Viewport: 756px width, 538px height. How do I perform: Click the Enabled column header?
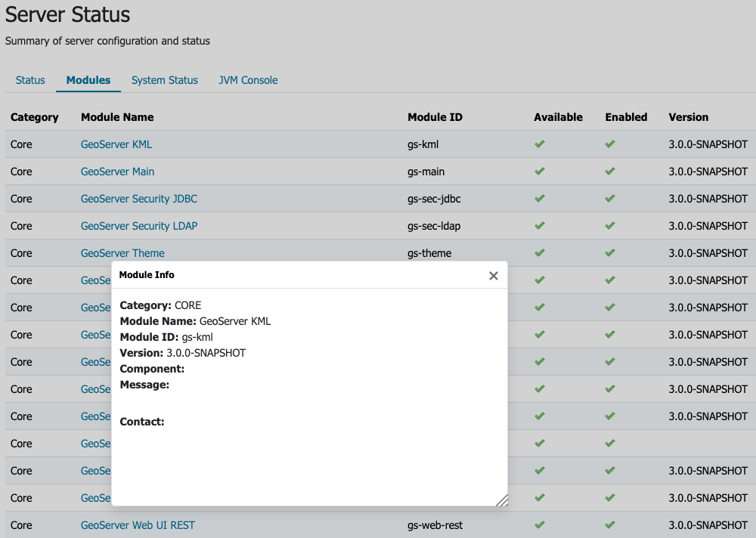(x=626, y=117)
